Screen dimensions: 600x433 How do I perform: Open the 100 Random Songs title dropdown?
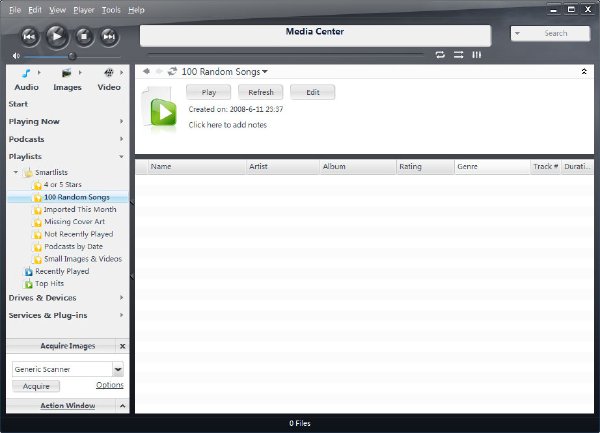265,72
